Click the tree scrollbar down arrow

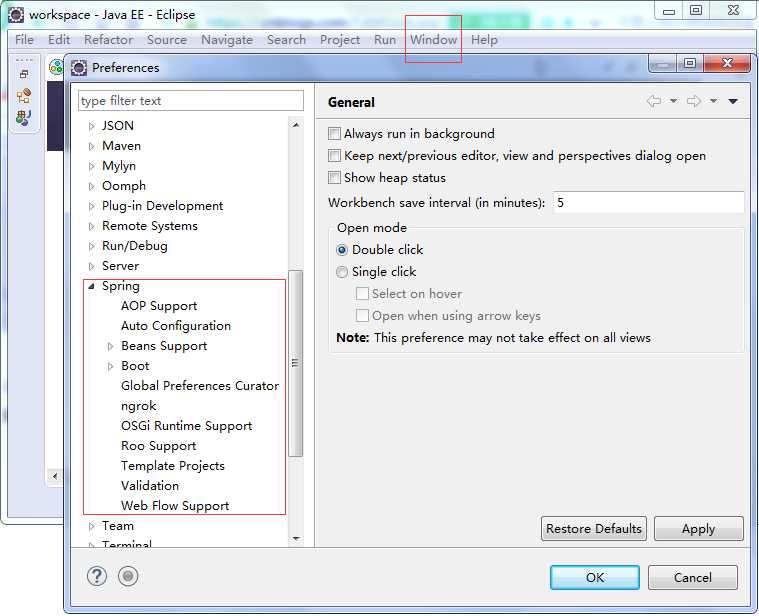[x=296, y=539]
